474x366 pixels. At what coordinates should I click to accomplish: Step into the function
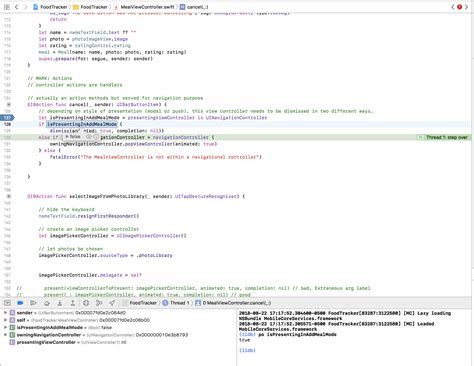[60, 303]
